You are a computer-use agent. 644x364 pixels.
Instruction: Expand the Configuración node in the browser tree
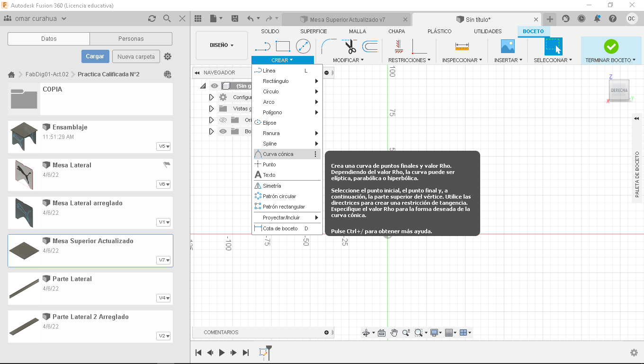point(212,97)
